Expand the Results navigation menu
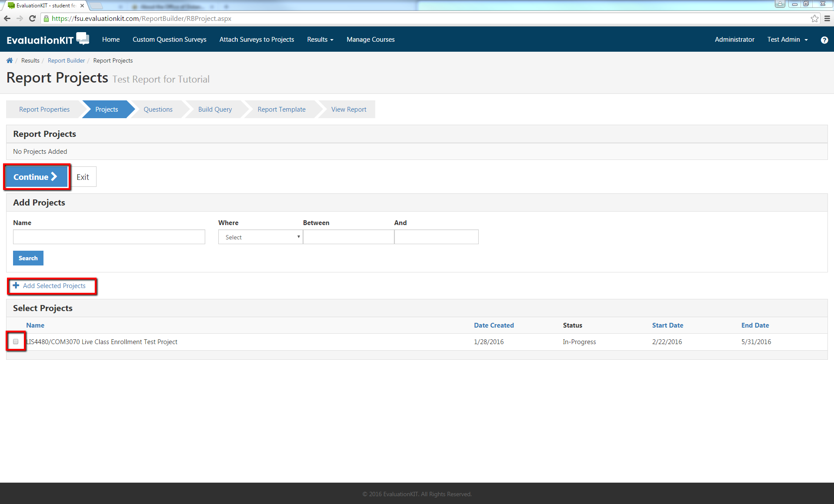This screenshot has height=504, width=834. 320,39
